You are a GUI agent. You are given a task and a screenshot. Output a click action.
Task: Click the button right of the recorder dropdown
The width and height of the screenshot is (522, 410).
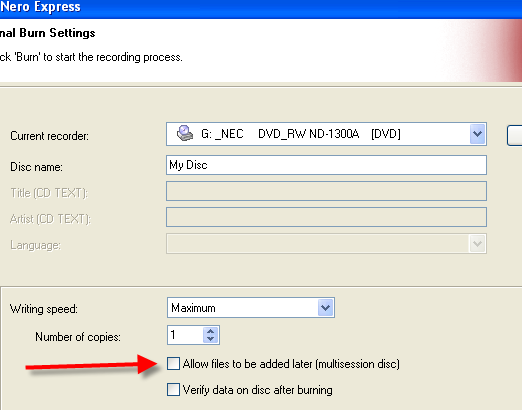(x=515, y=135)
